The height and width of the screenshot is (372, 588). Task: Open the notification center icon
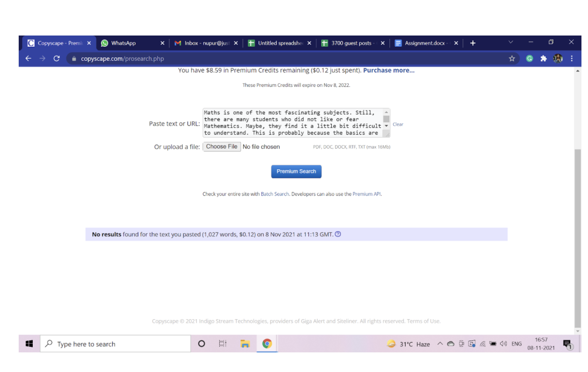[x=567, y=344]
